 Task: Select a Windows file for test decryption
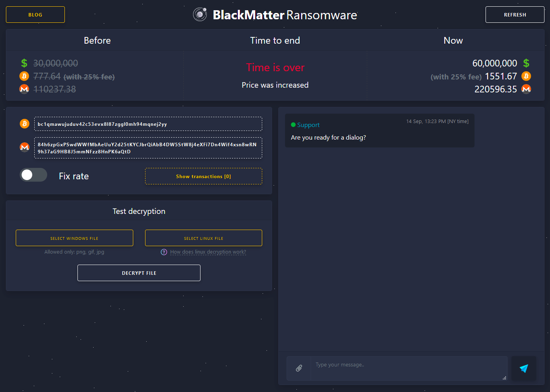click(x=74, y=238)
